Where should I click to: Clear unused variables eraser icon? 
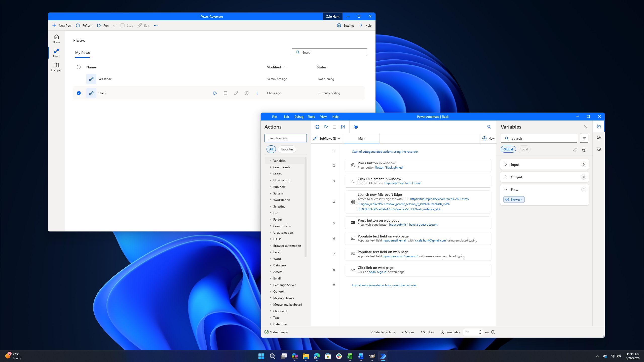[x=575, y=150]
